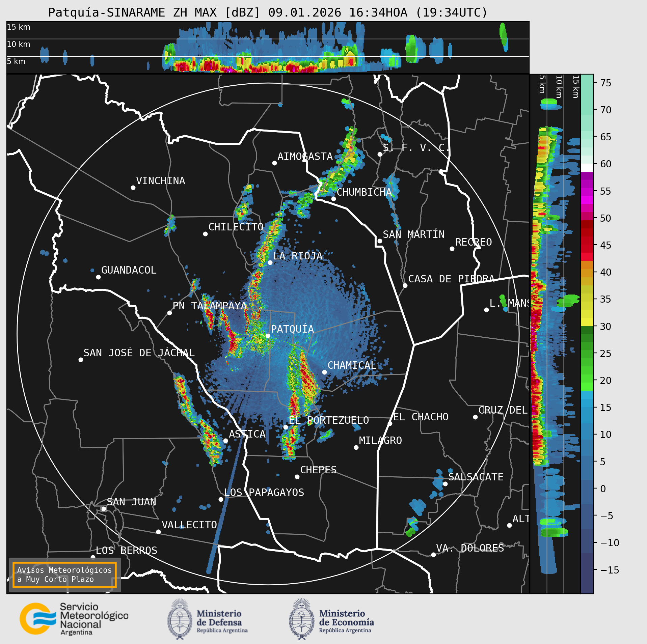Click the white 60 dBZ colorbar band
Screen dimensions: 647x644
pyautogui.click(x=587, y=168)
